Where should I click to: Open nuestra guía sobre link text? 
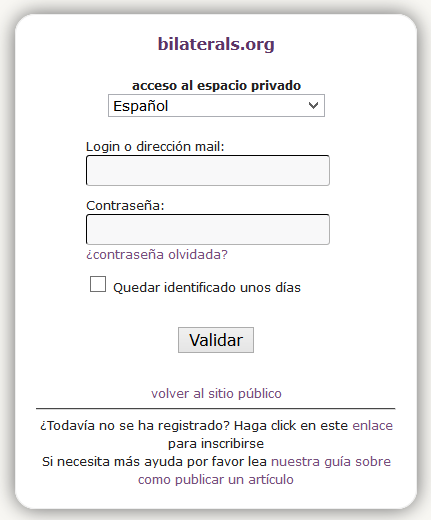click(331, 462)
